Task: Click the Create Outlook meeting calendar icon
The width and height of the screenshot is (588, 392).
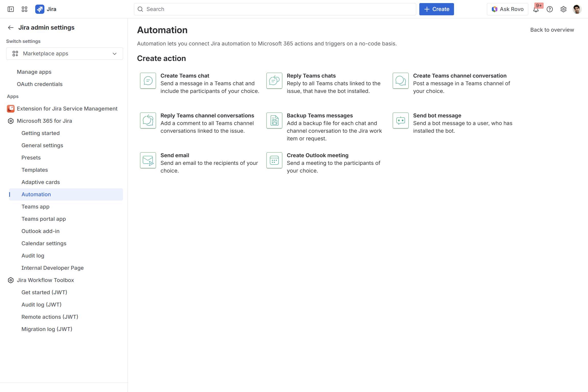Action: click(274, 160)
